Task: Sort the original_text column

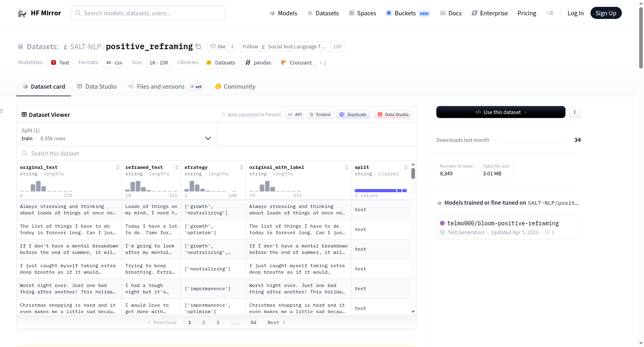Action: pos(118,167)
